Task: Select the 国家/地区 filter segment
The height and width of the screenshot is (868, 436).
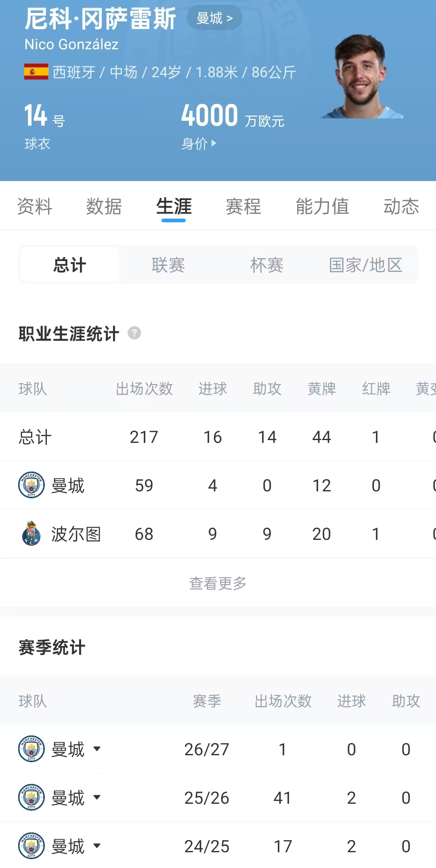Action: point(366,265)
